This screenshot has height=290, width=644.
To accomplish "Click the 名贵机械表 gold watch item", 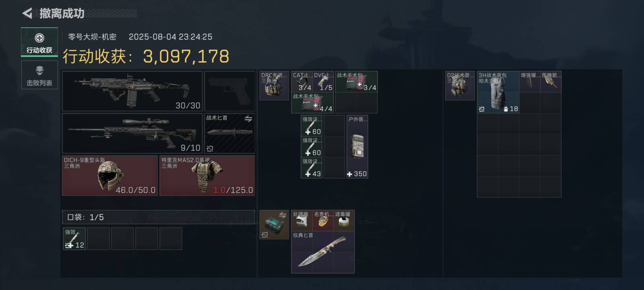I will pyautogui.click(x=323, y=220).
